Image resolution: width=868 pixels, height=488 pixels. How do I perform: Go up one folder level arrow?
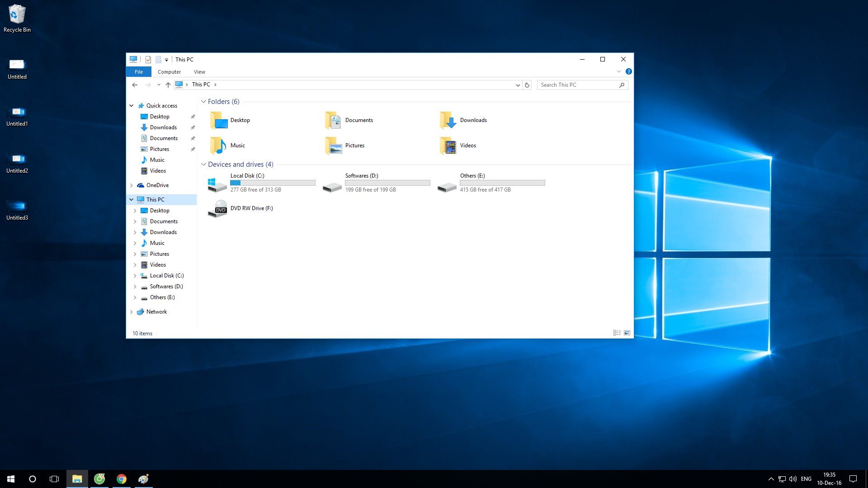tap(168, 85)
